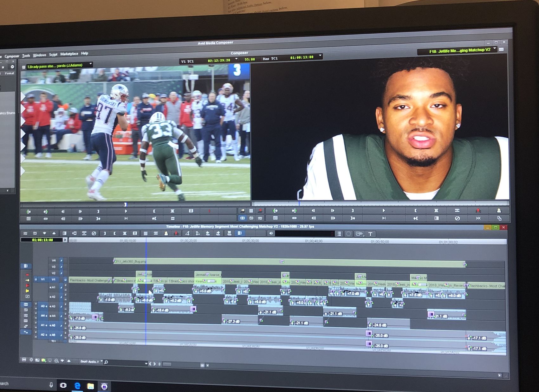
Task: Step one frame forward in source monitor
Action: 80,211
